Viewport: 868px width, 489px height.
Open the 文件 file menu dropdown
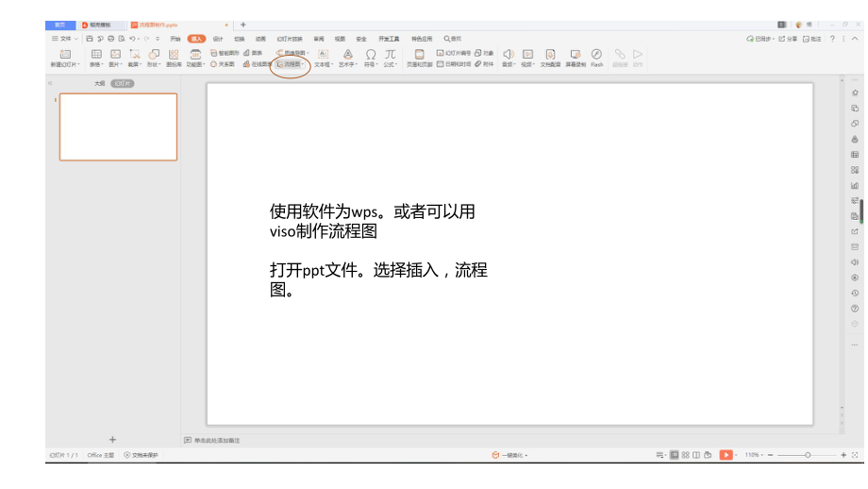coord(65,39)
